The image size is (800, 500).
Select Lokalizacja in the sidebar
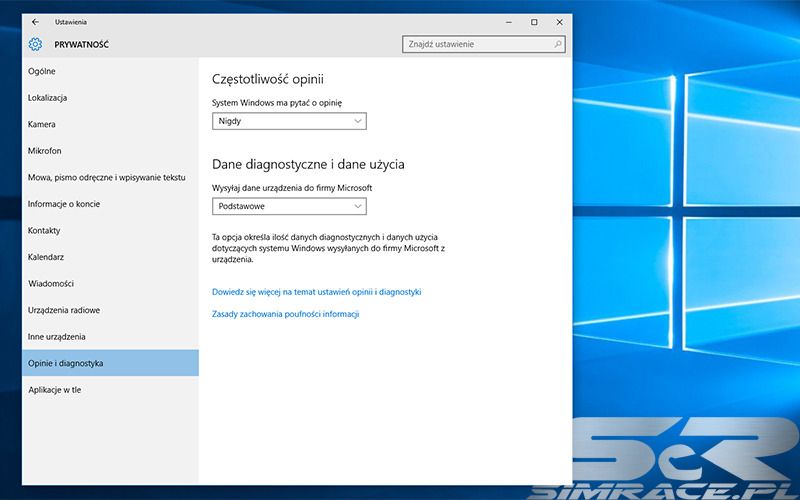click(x=48, y=98)
